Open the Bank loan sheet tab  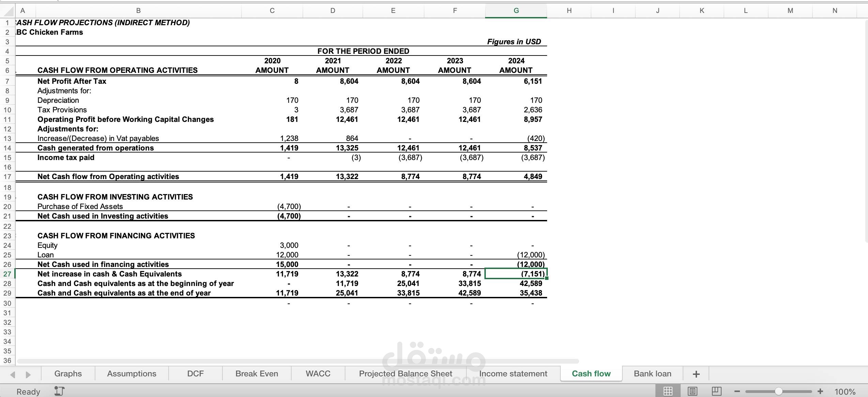click(652, 374)
